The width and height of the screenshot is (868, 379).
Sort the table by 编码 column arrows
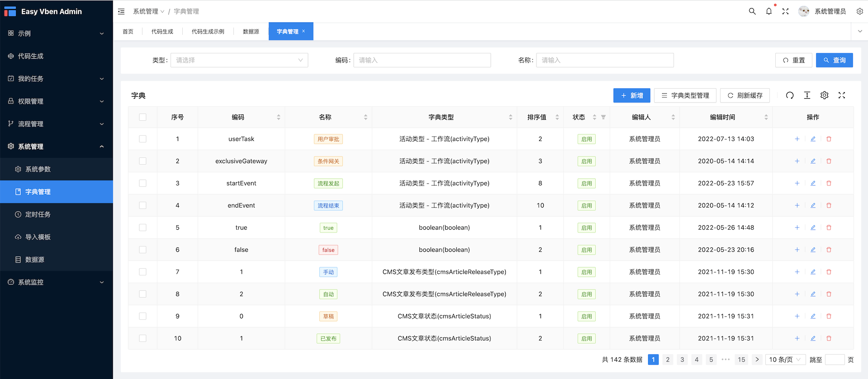[x=279, y=117]
